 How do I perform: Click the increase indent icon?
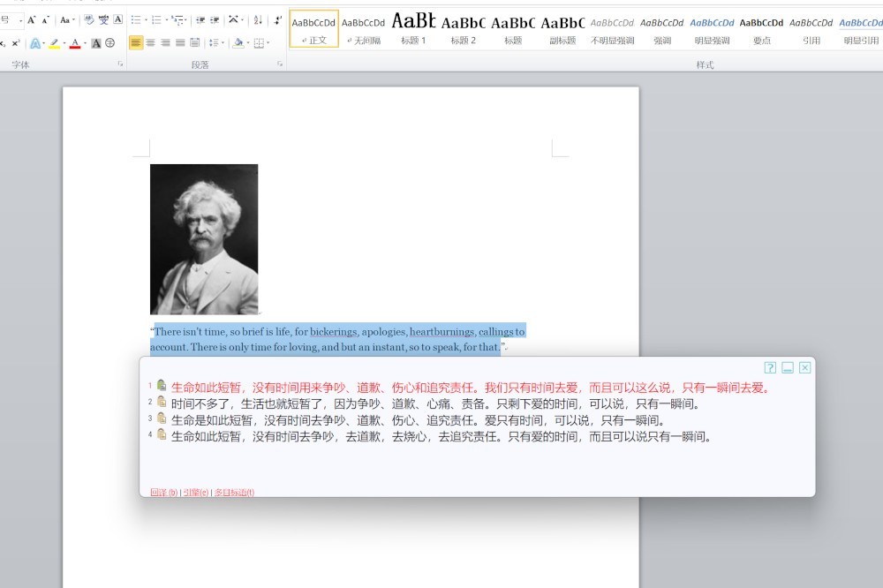[215, 19]
